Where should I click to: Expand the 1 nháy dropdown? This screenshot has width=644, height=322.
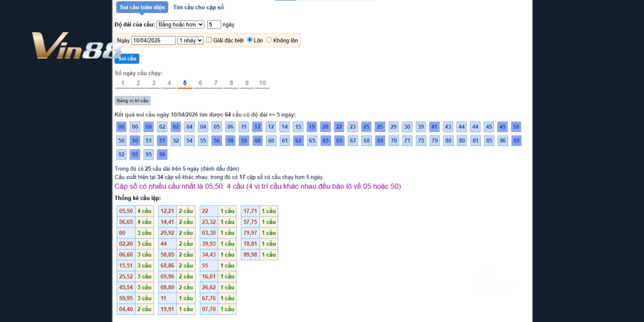click(x=190, y=40)
